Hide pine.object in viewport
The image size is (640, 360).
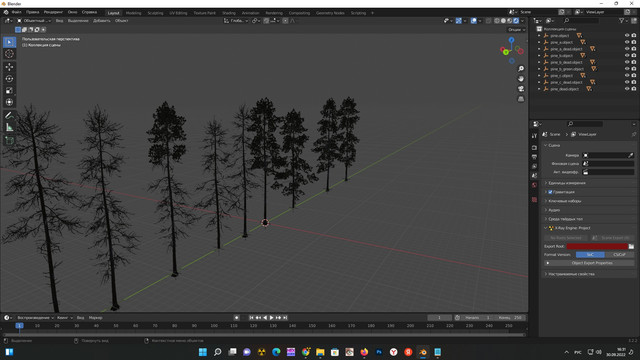627,36
